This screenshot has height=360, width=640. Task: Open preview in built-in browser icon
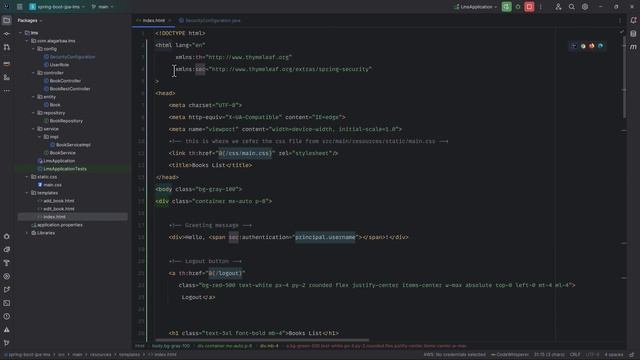574,46
